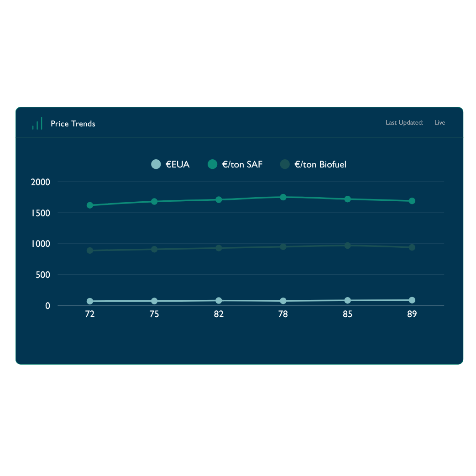This screenshot has height=476, width=476.
Task: Click the Biofuel data point at label 85
Action: tap(348, 246)
